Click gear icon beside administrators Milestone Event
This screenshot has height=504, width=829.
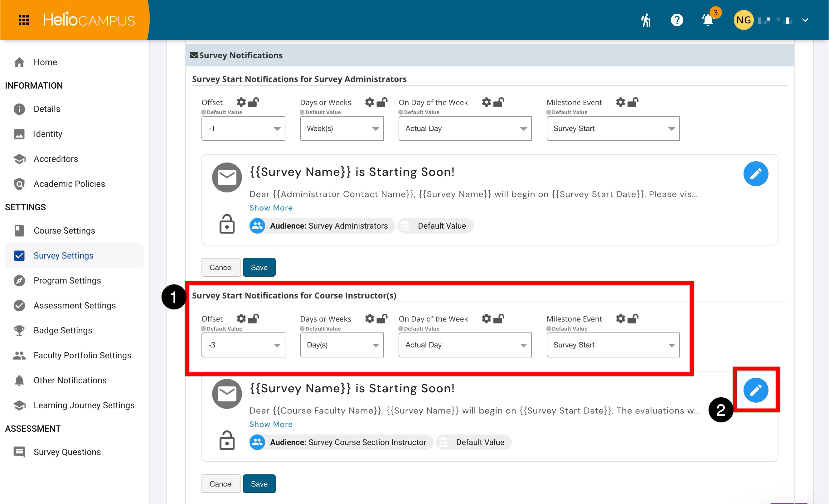pyautogui.click(x=620, y=102)
